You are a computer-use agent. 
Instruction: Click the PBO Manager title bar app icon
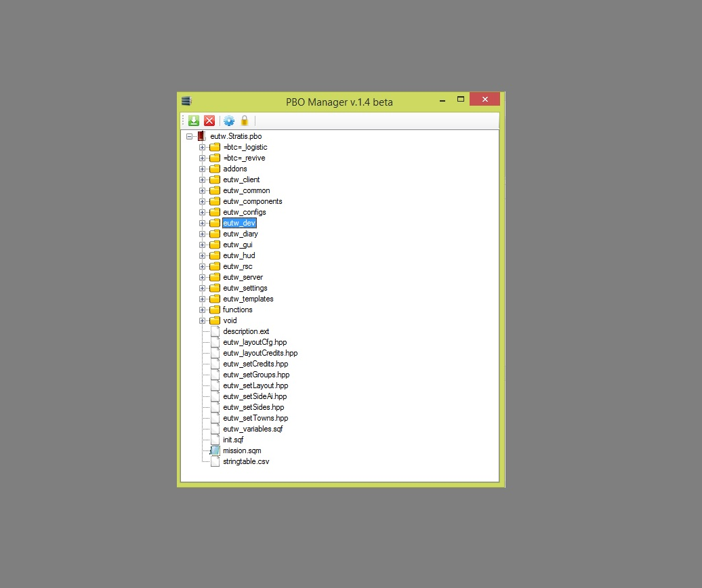click(186, 102)
